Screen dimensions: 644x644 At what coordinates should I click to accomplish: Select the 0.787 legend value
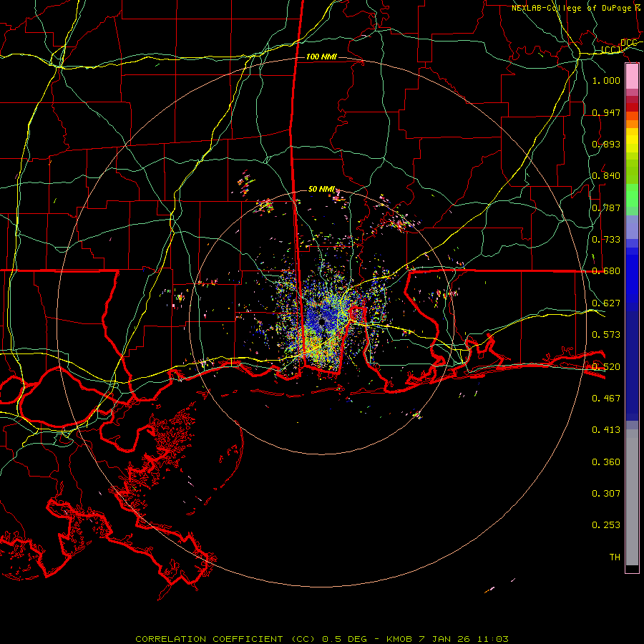coord(606,208)
